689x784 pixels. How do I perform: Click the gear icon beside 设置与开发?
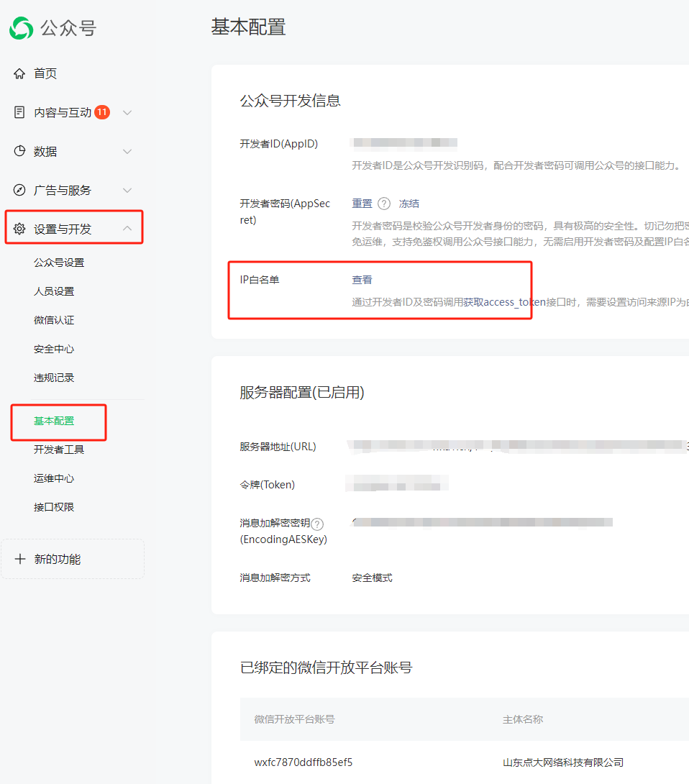pos(19,229)
